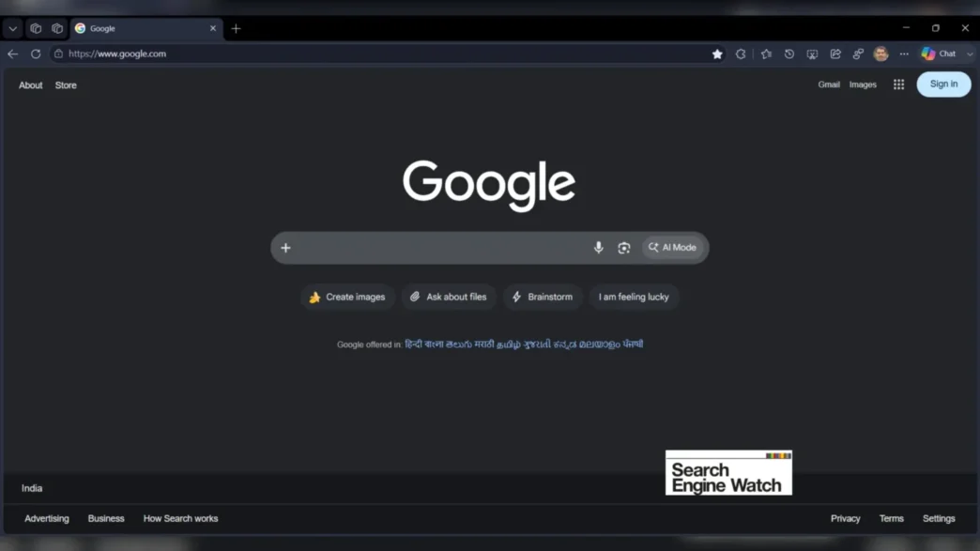
Task: Open the Settings footer menu
Action: (x=939, y=518)
